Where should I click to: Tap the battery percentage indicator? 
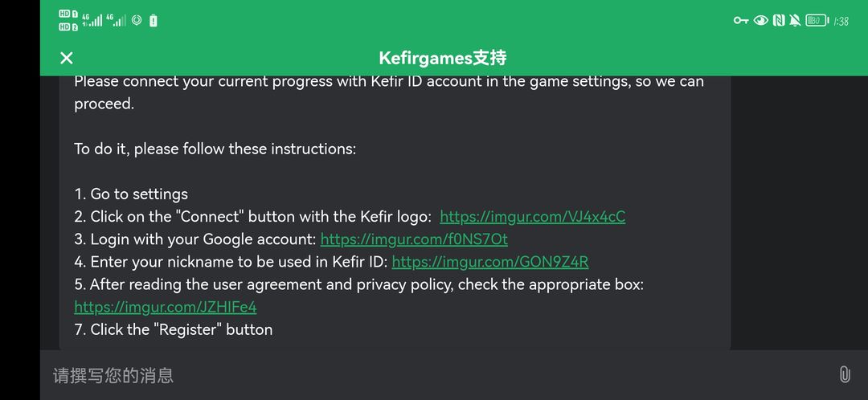817,20
